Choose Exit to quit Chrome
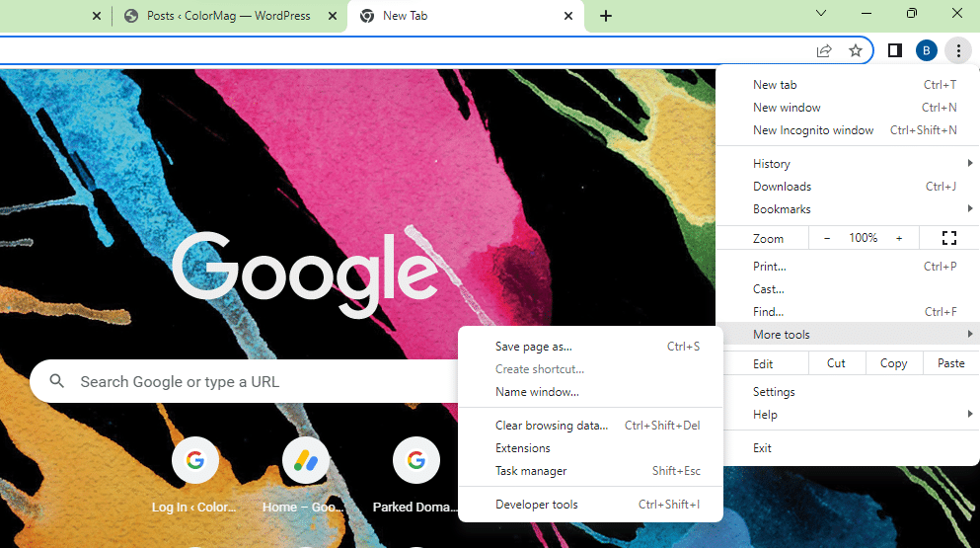980x548 pixels. click(x=847, y=448)
